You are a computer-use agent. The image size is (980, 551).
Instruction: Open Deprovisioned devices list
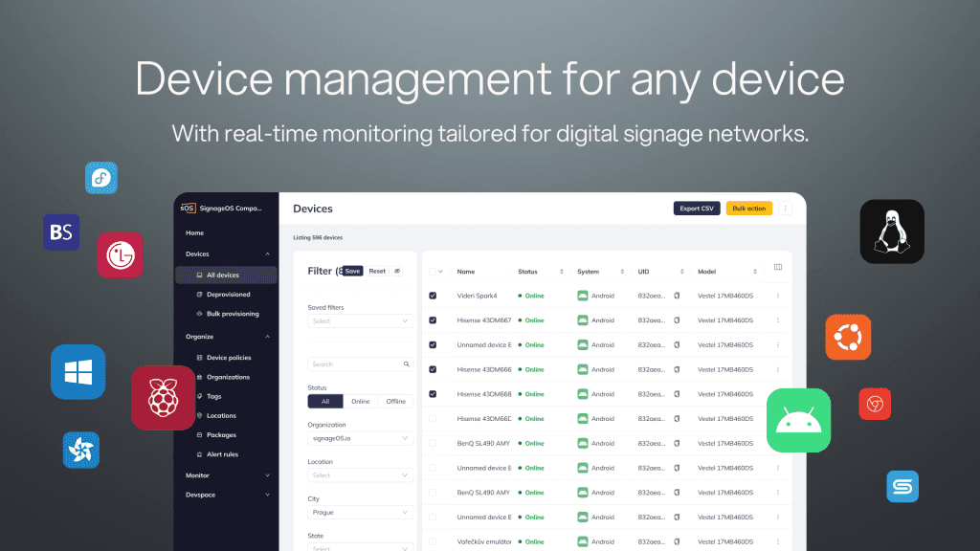pos(226,295)
